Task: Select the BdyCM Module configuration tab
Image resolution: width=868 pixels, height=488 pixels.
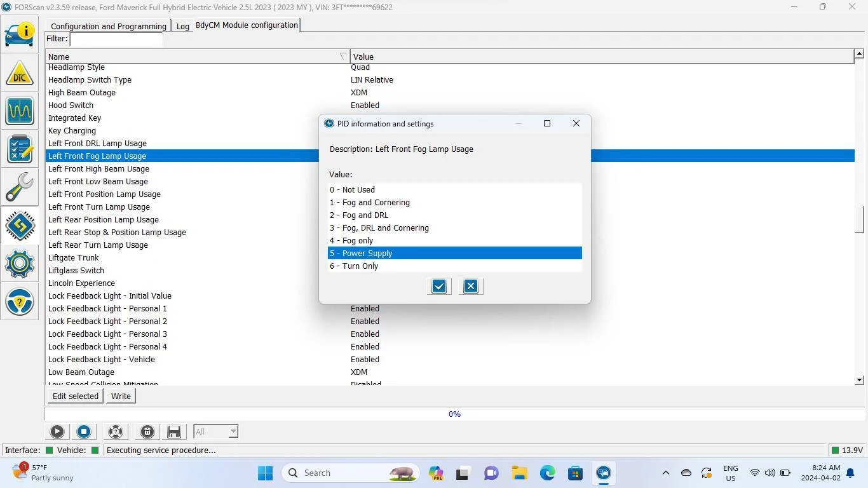Action: tap(247, 25)
